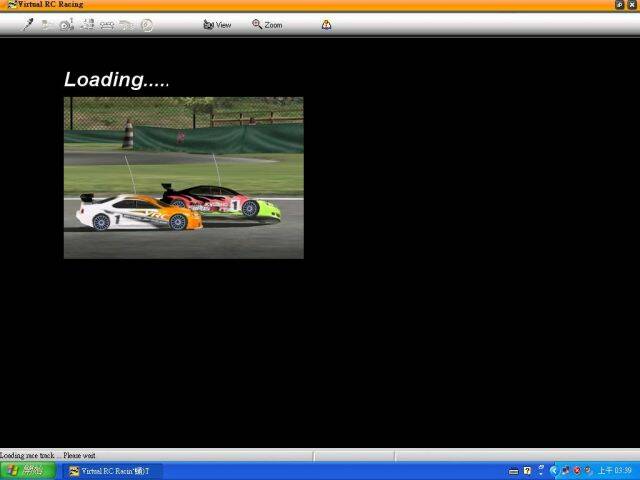Click the keyboard language bar tray icon

514,471
